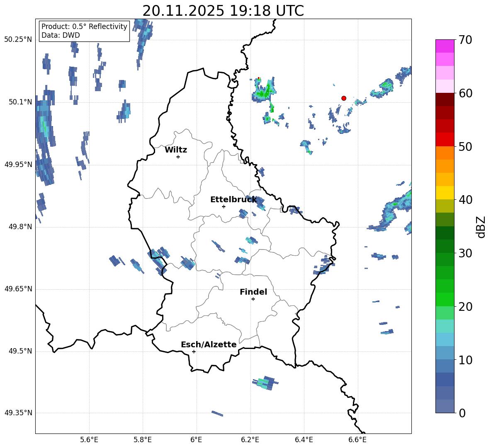Click the red dot marker on map

pos(344,98)
